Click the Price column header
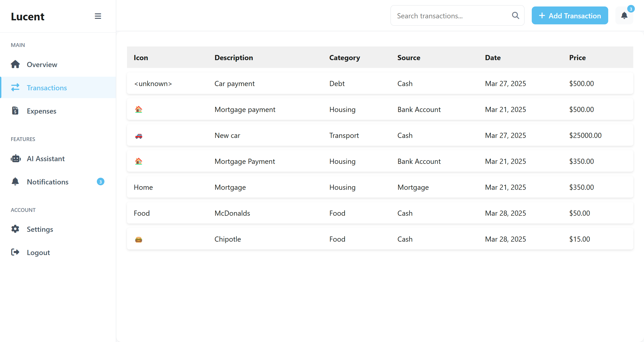644x342 pixels. (577, 57)
